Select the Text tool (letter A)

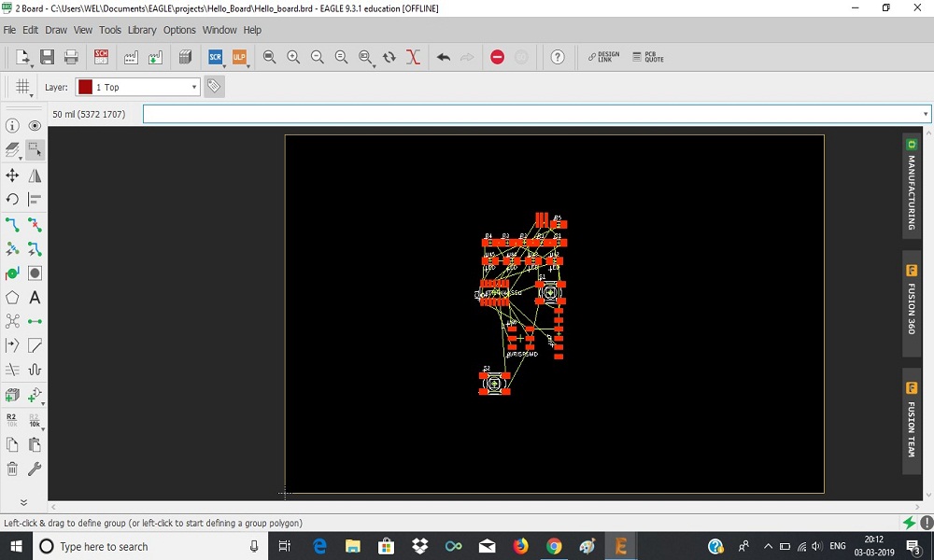coord(35,297)
